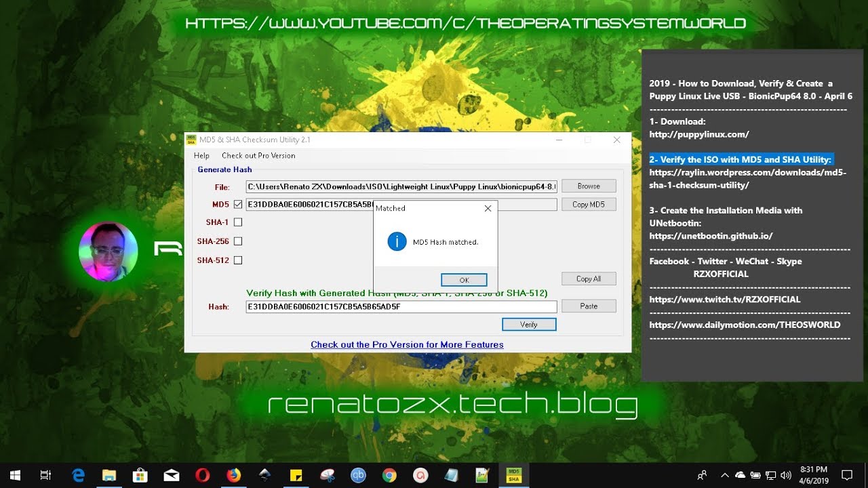
Task: Enable the SHA-1 checkbox
Action: [x=238, y=222]
